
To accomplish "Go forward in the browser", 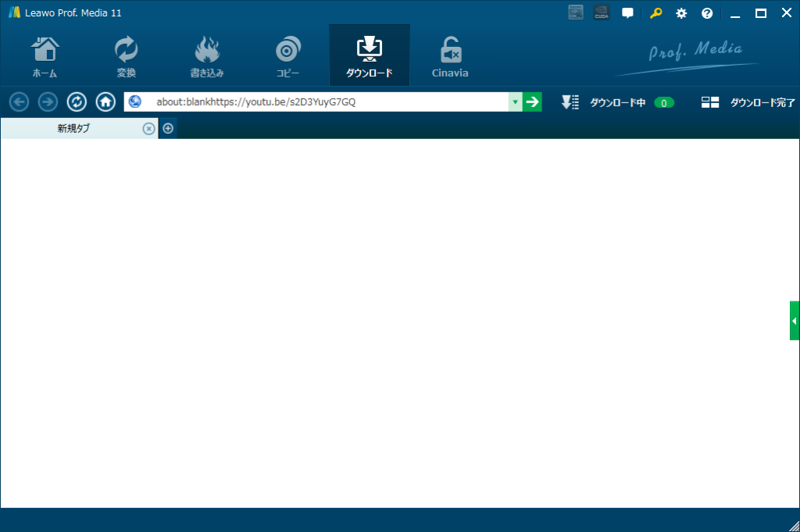I will click(x=48, y=102).
